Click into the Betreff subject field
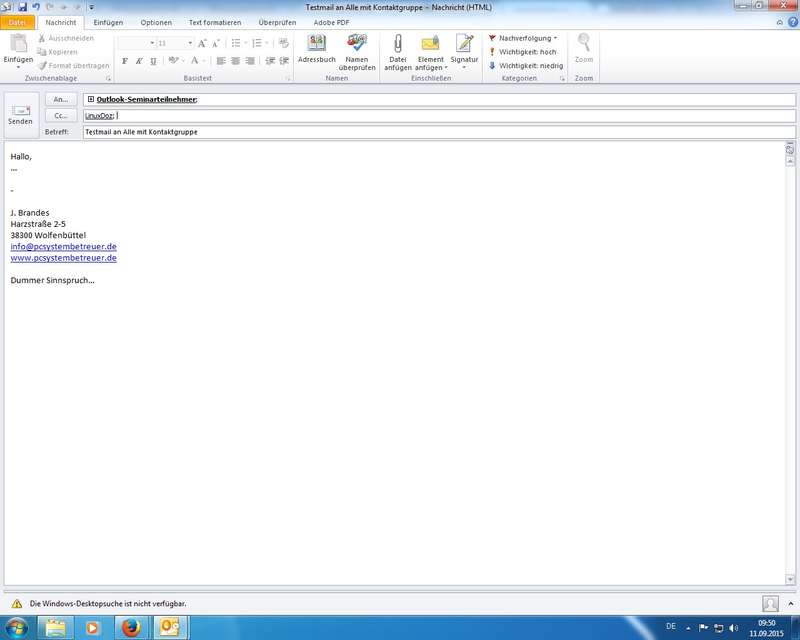 (439, 132)
